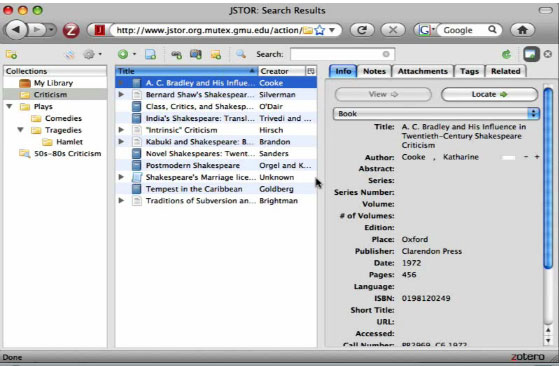Select the Hamlet collection folder
This screenshot has width=559, height=366.
(62, 142)
